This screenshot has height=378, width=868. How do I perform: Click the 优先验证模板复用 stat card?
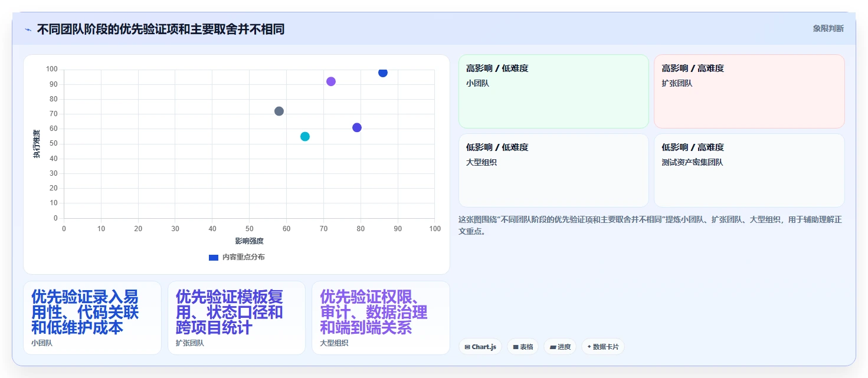(x=237, y=318)
